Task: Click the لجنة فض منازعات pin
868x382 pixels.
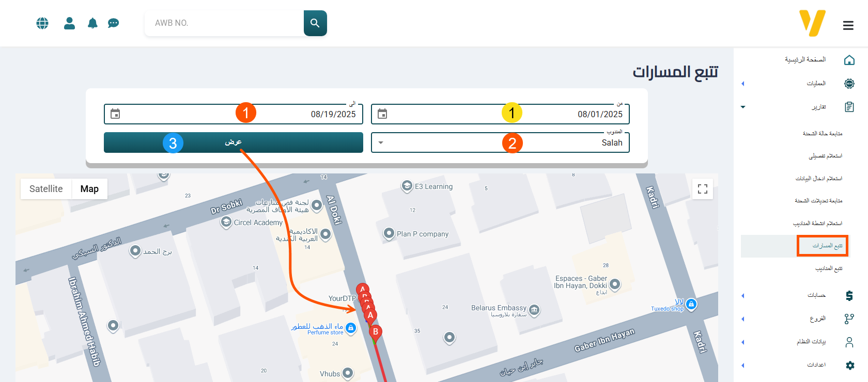Action: [317, 205]
